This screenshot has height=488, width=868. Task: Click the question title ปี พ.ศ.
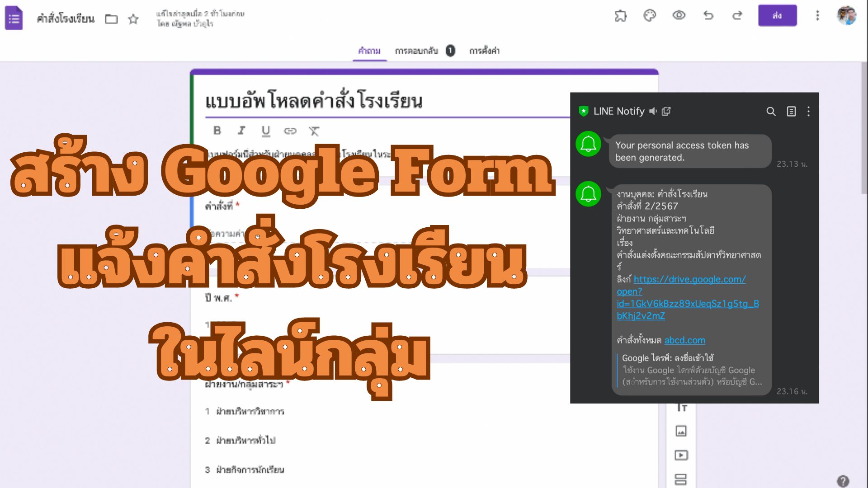click(218, 298)
